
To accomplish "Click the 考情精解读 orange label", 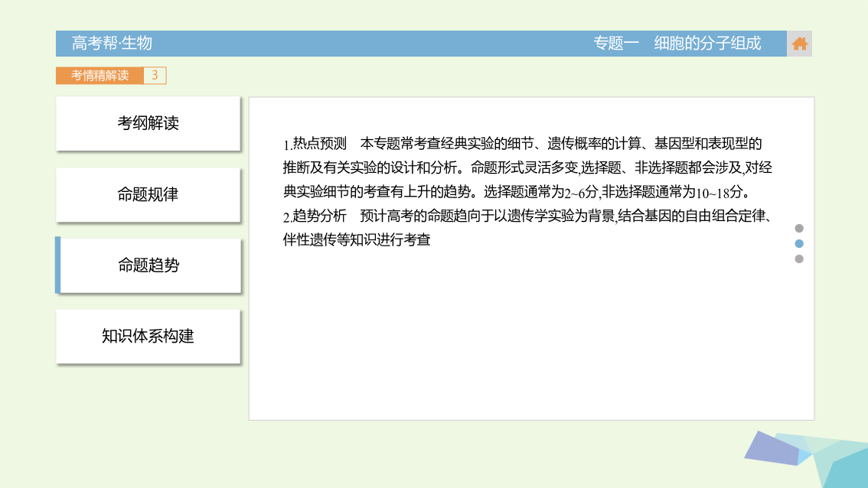I will 100,75.
